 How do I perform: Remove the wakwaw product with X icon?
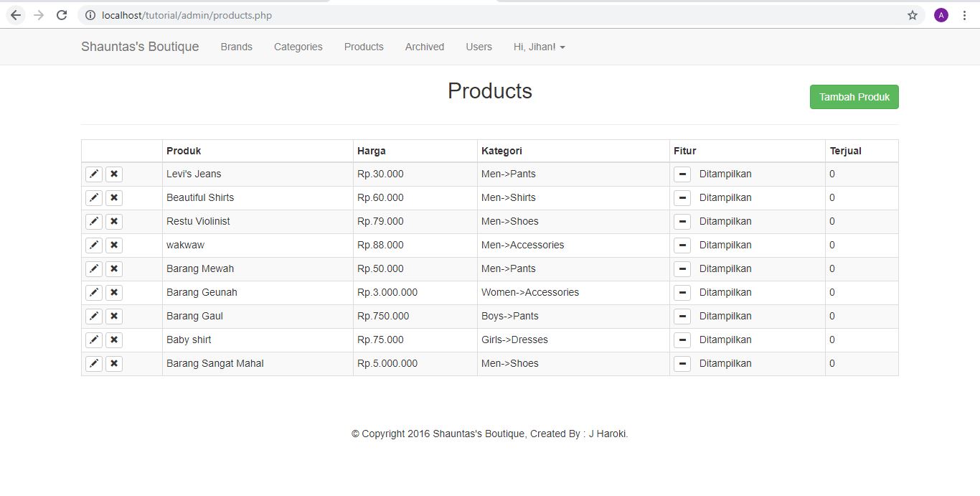[114, 245]
